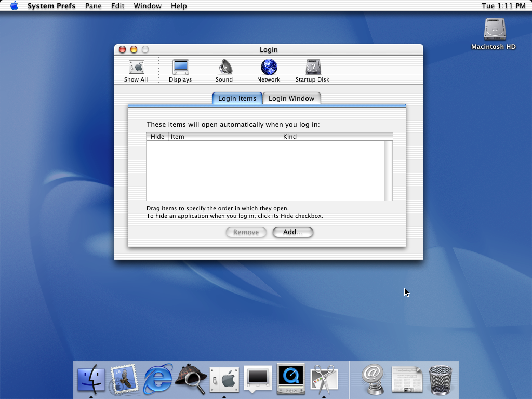Open Sherlock search icon in the Dock
Image resolution: width=532 pixels, height=399 pixels.
click(191, 379)
